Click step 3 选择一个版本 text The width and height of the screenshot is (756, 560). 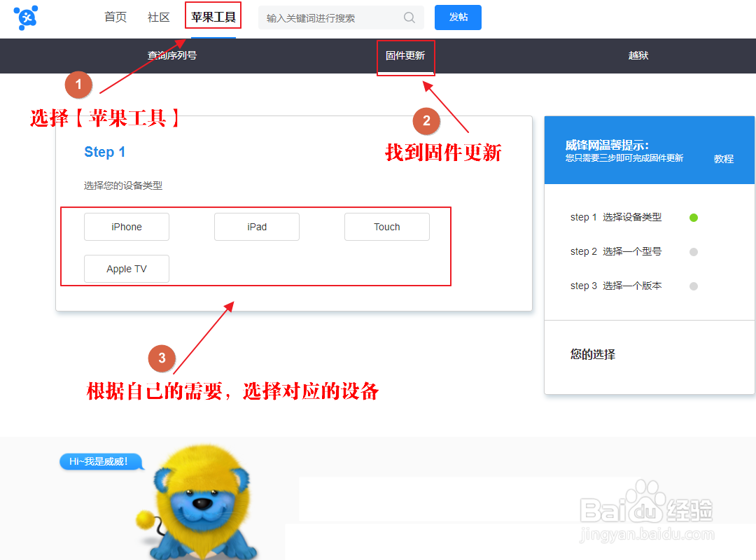tap(616, 286)
